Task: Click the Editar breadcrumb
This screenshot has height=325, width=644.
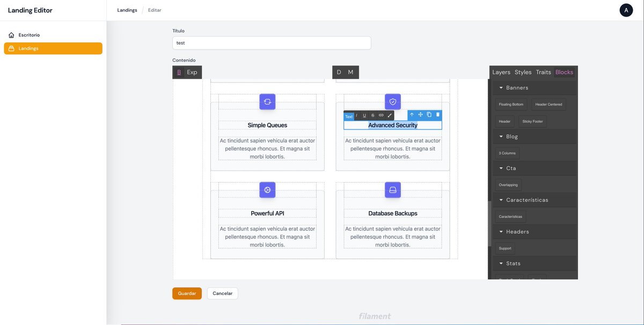Action: pos(155,10)
